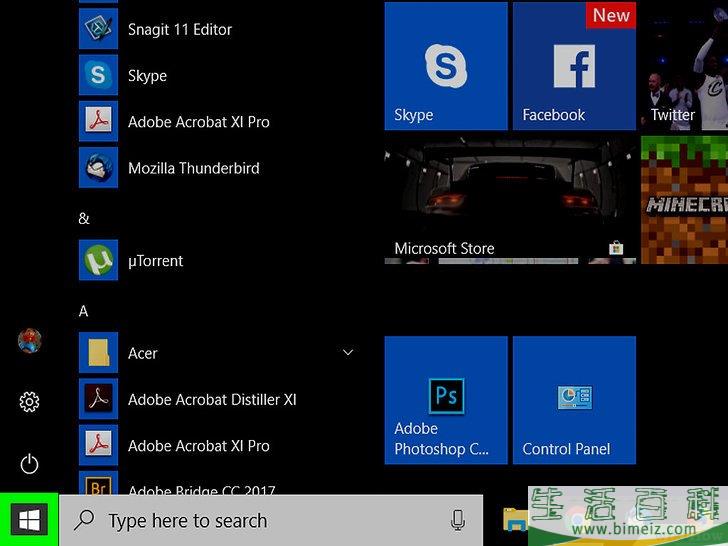Click the Microsoft Store live tile

pyautogui.click(x=510, y=200)
